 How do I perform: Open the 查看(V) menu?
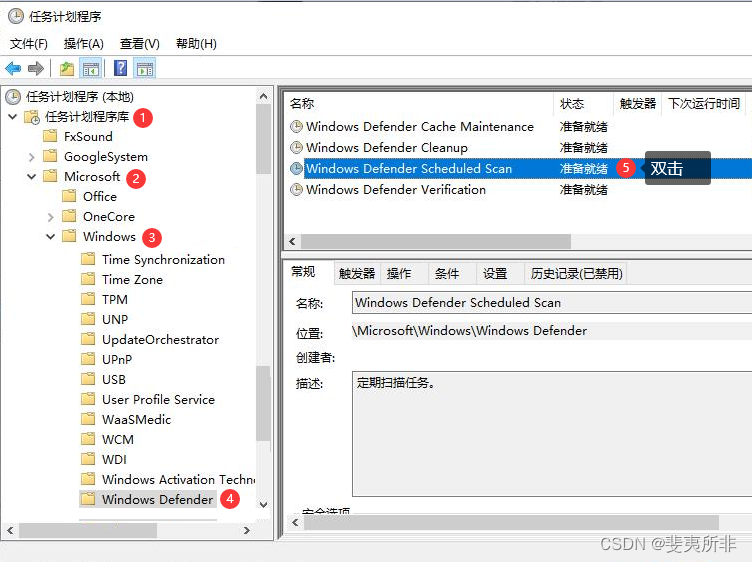coord(140,44)
